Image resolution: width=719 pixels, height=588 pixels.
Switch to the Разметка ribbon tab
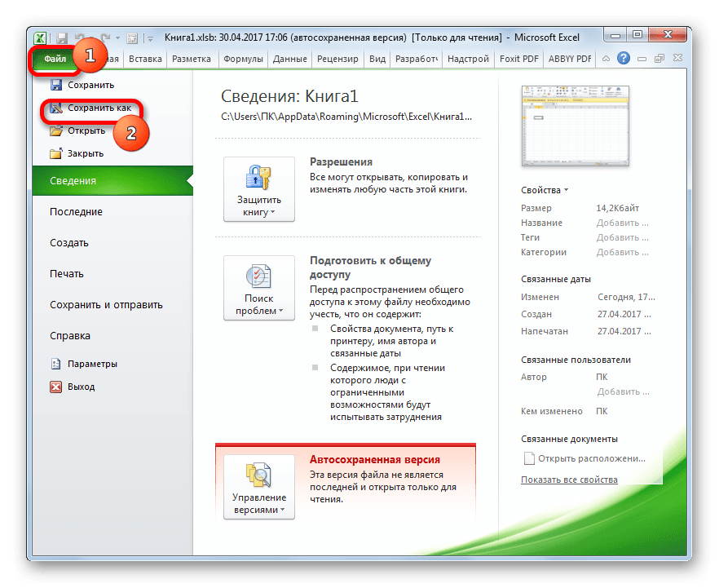click(192, 59)
